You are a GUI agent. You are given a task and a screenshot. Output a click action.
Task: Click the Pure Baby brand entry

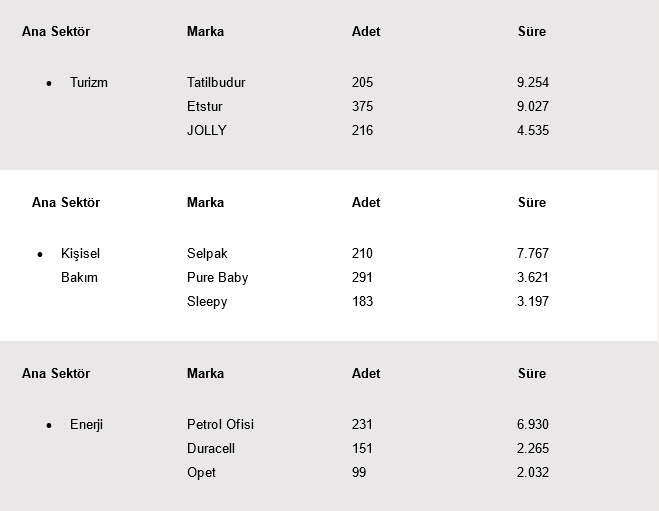point(217,278)
